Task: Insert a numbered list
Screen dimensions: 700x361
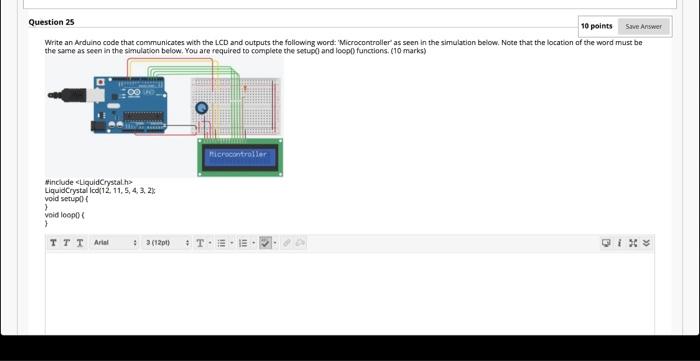Action: coord(243,243)
